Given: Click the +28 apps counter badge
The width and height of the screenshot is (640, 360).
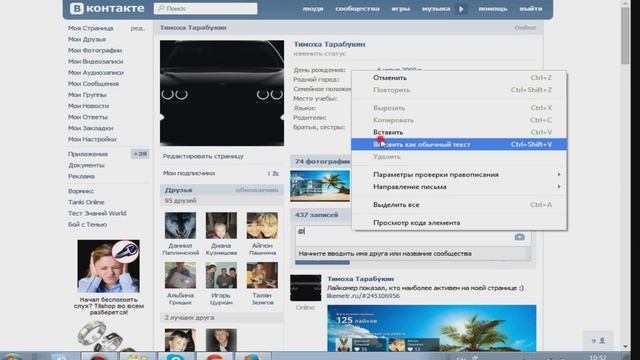Looking at the screenshot, I should (140, 154).
